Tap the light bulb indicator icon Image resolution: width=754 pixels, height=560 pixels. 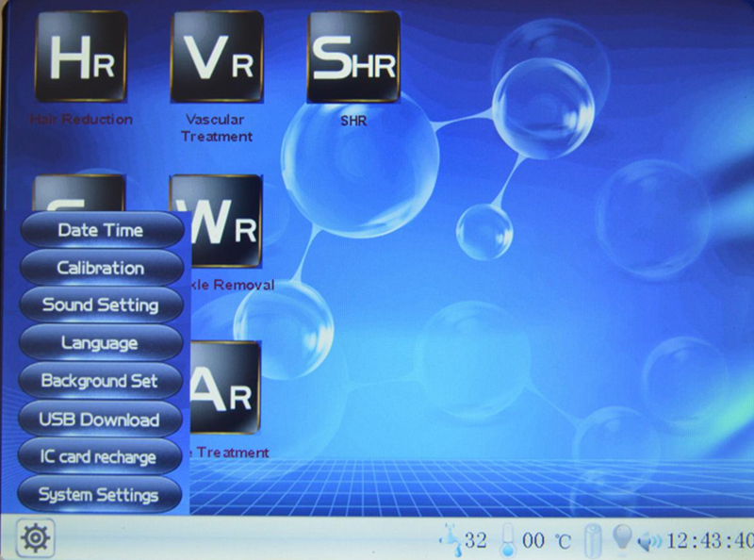622,539
